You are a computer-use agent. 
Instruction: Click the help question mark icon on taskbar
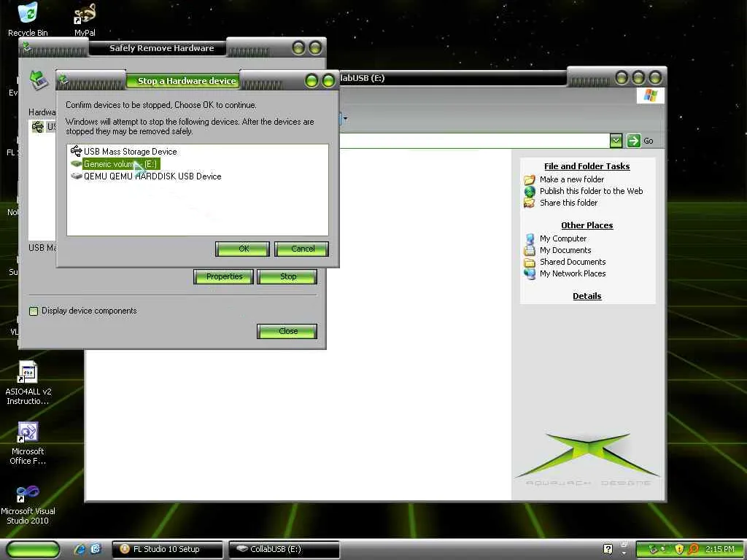pos(608,549)
